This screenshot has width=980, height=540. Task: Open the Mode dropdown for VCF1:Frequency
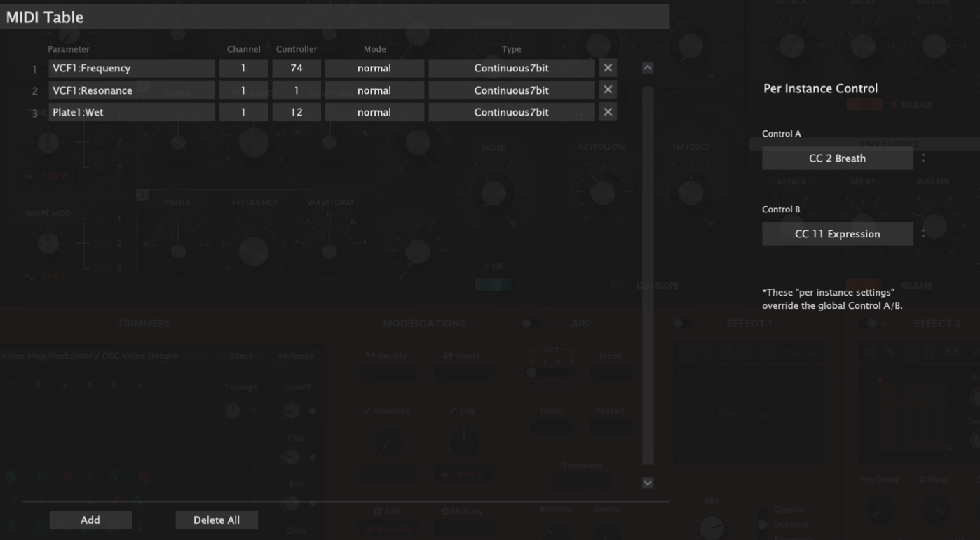pos(374,68)
